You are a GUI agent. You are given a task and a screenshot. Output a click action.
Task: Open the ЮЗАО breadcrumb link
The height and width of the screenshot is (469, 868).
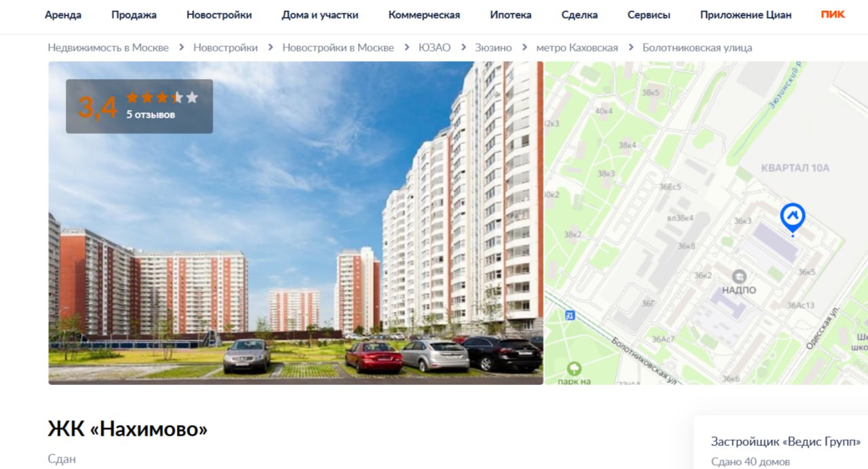tap(435, 47)
